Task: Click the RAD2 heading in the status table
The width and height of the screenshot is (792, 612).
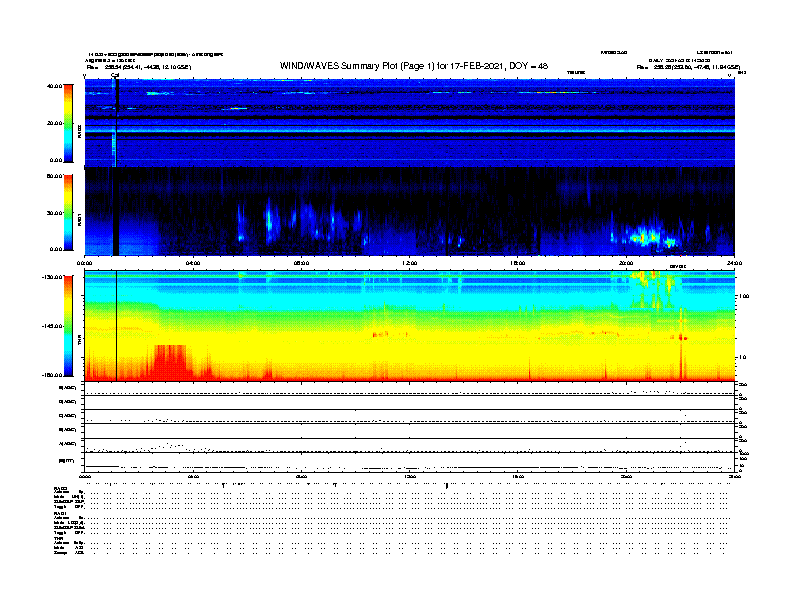Action: coord(60,488)
